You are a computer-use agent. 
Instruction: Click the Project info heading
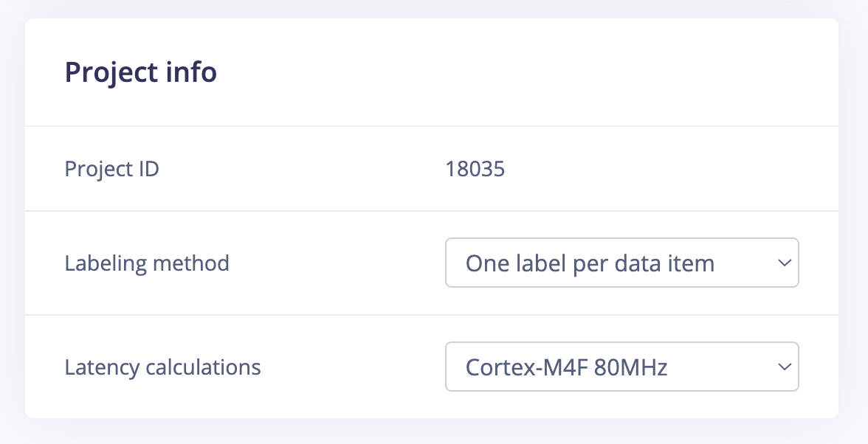click(141, 72)
